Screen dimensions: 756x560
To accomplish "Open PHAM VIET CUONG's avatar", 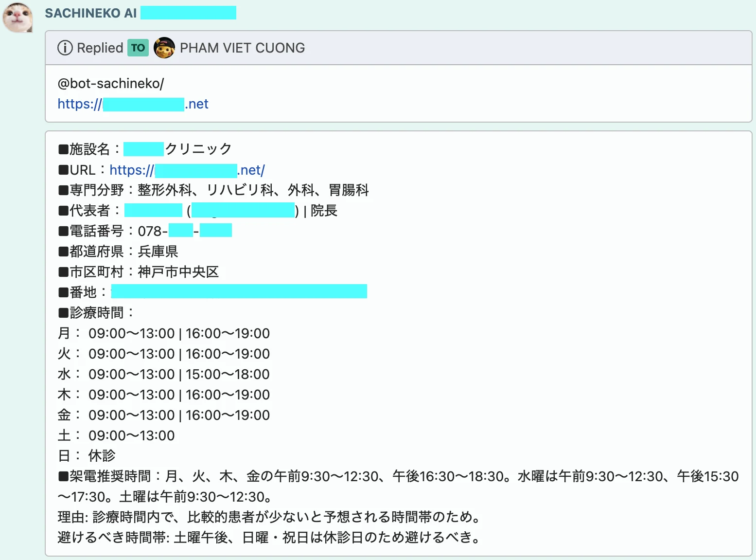I will 164,48.
